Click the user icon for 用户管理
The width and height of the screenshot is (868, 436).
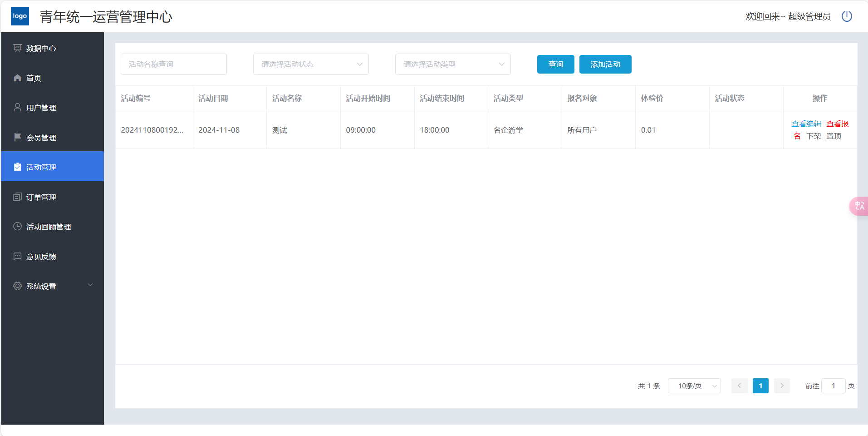pyautogui.click(x=17, y=107)
